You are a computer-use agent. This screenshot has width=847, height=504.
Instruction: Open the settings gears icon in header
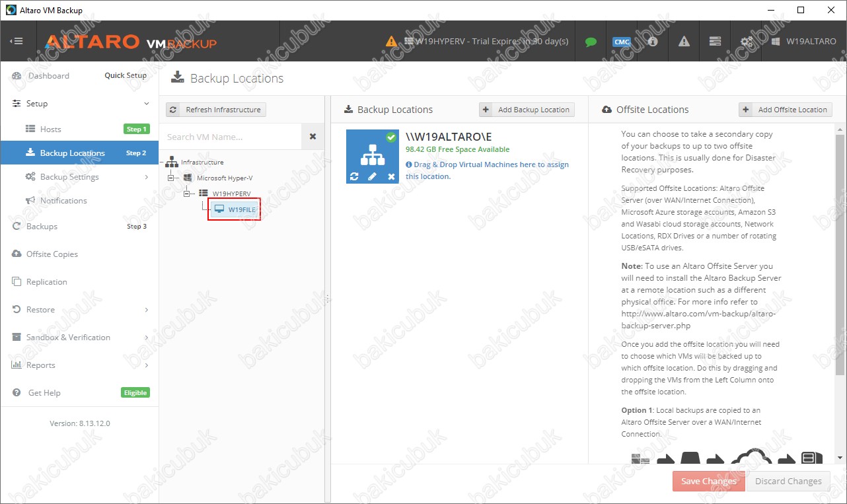point(747,41)
